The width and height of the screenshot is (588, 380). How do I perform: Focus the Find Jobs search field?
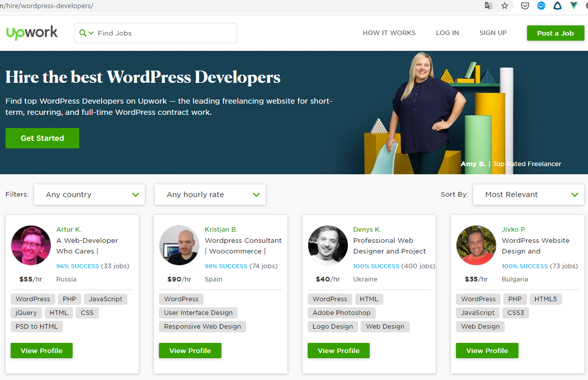pyautogui.click(x=155, y=33)
